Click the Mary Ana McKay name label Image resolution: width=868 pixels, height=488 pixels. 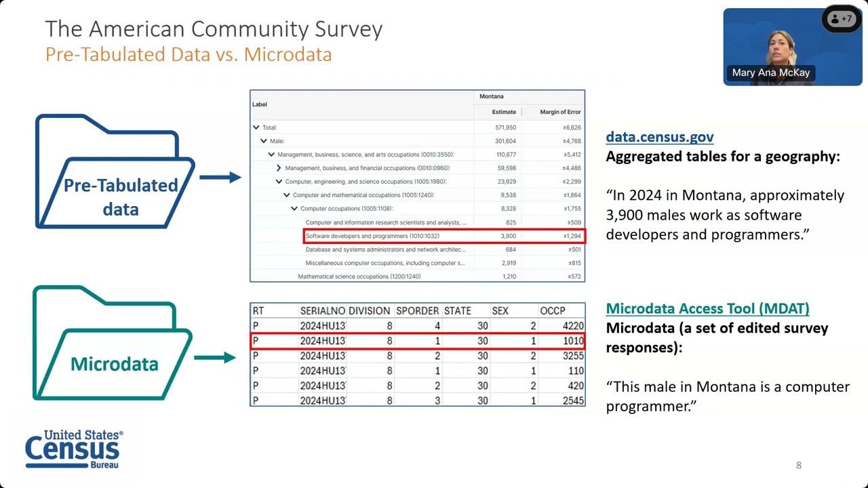(771, 73)
